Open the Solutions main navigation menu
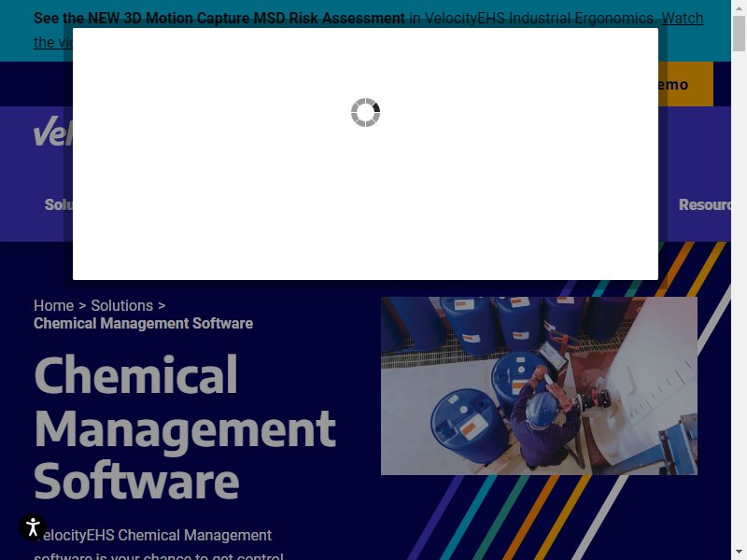747x560 pixels. tap(59, 204)
